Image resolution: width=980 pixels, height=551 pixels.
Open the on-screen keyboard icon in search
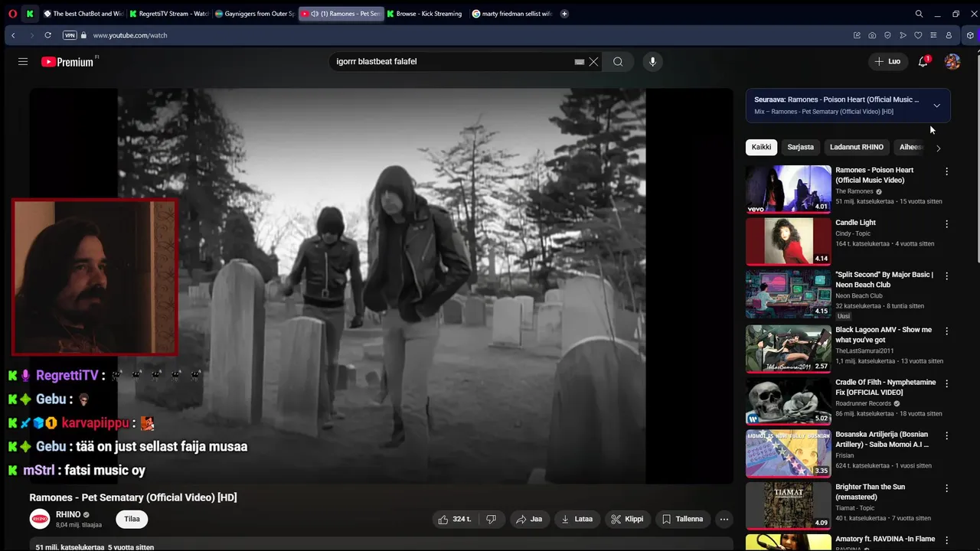click(x=580, y=61)
